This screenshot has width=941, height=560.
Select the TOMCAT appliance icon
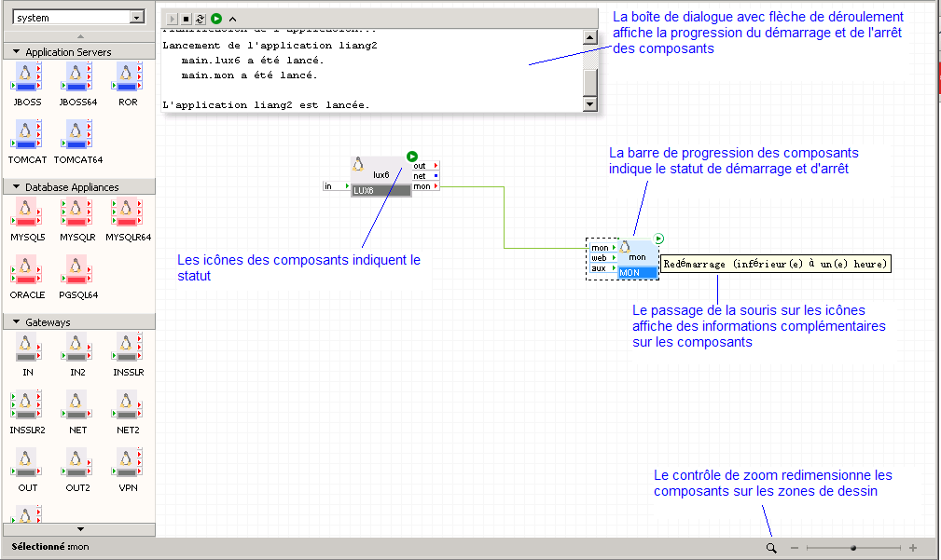click(26, 134)
